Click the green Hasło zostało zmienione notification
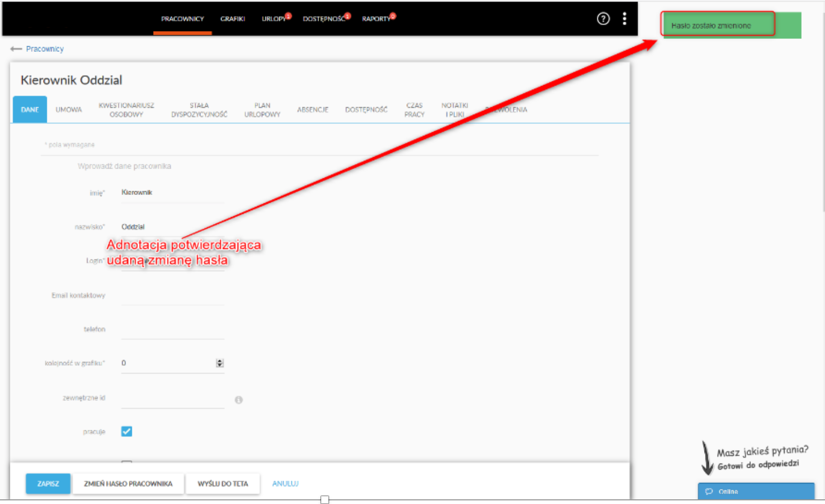The width and height of the screenshot is (825, 504). tap(732, 25)
